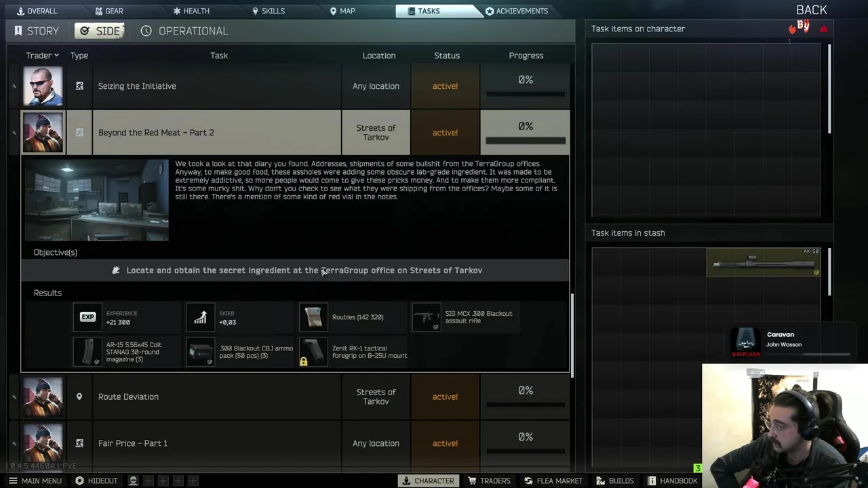Image resolution: width=868 pixels, height=488 pixels.
Task: Pin the Fair Price Part 1 task
Action: 14,443
